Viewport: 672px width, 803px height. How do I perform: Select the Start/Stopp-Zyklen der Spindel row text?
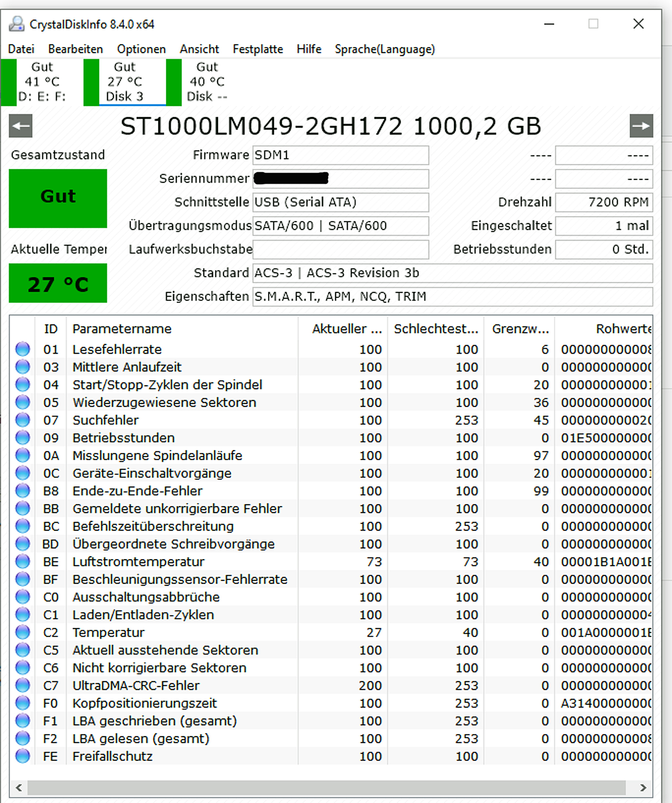click(x=167, y=385)
